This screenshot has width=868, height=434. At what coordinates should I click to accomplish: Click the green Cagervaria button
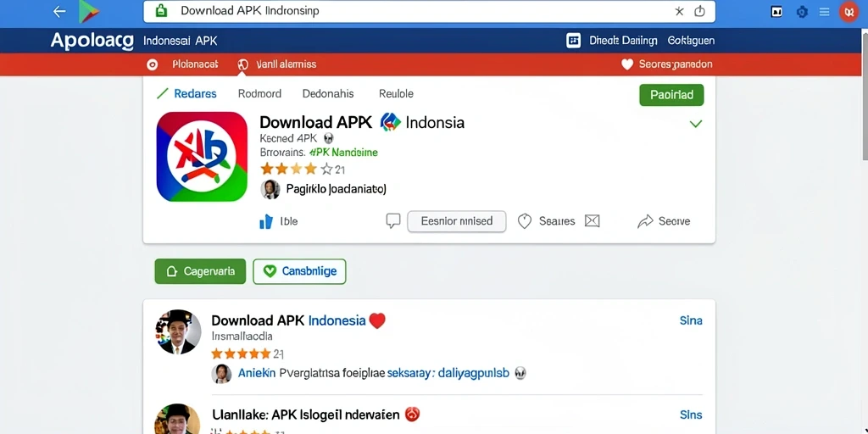point(200,271)
